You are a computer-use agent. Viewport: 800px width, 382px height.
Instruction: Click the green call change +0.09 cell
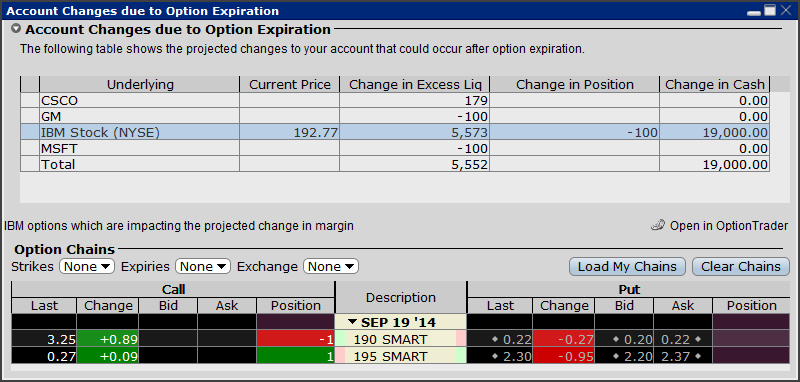108,356
